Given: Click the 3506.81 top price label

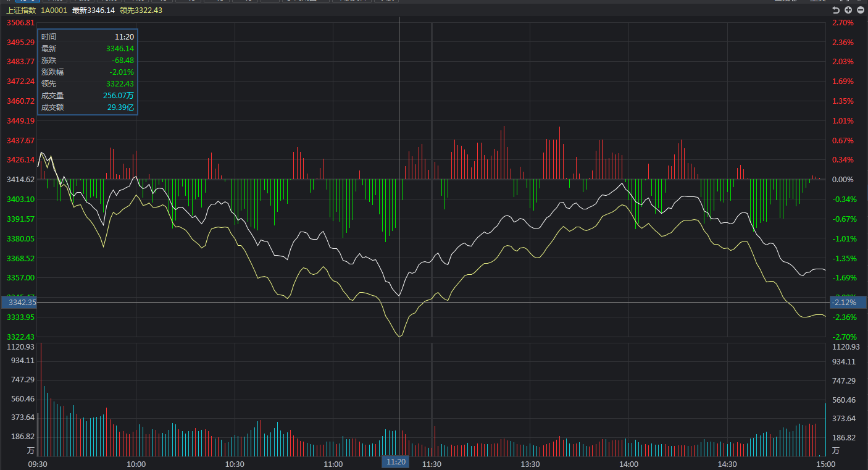Looking at the screenshot, I should (x=20, y=23).
